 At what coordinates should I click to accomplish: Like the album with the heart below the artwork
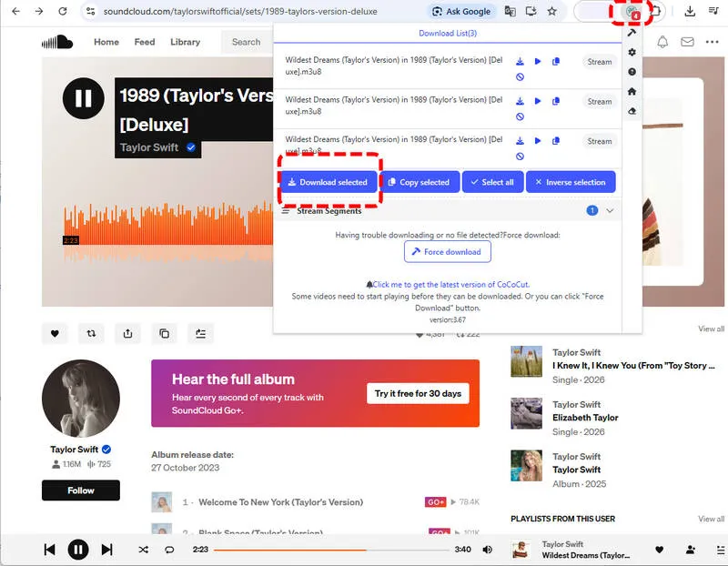[x=55, y=333]
